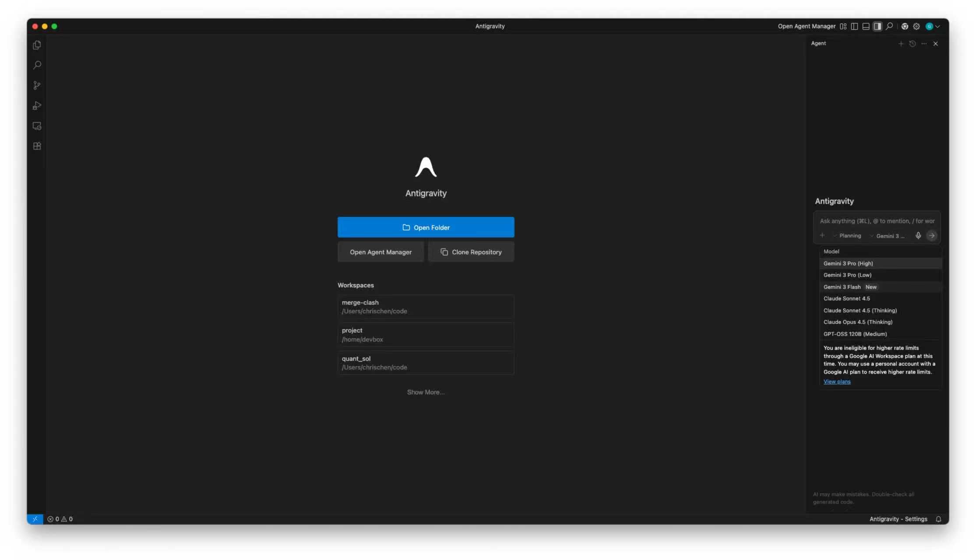Collapse the Gemini 3 model selector
Screen dimensions: 976x560
tap(888, 236)
